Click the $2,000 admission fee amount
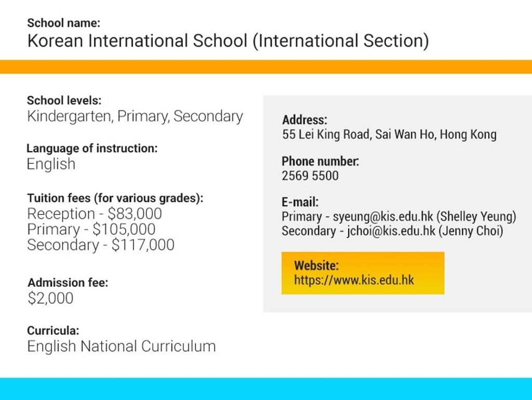 [50, 299]
